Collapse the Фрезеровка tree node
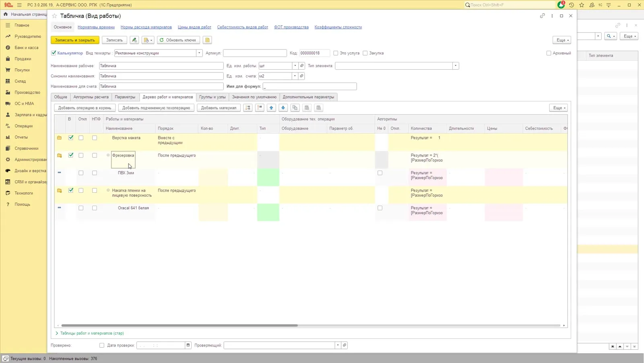 tap(108, 155)
